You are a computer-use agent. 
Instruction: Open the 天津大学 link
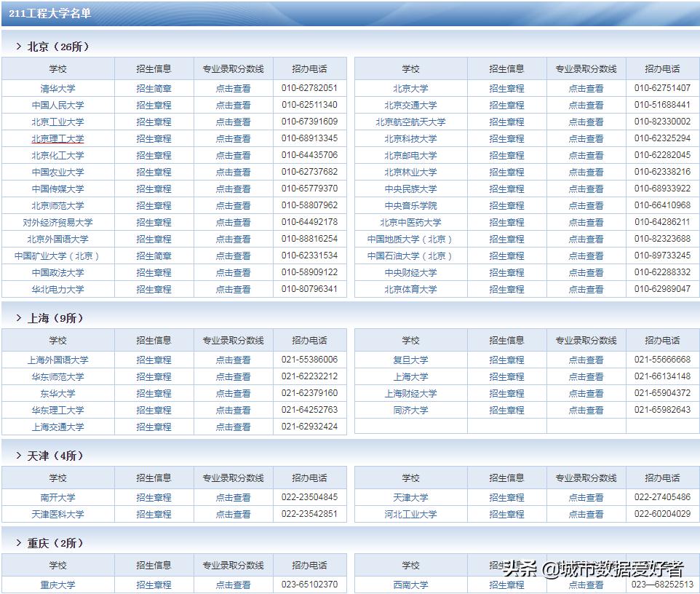pyautogui.click(x=410, y=497)
